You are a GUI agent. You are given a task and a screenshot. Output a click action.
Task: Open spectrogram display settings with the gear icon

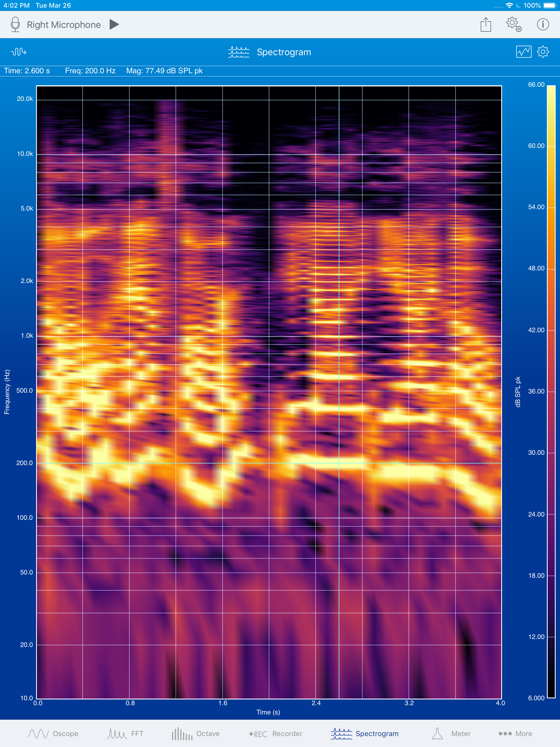click(543, 52)
